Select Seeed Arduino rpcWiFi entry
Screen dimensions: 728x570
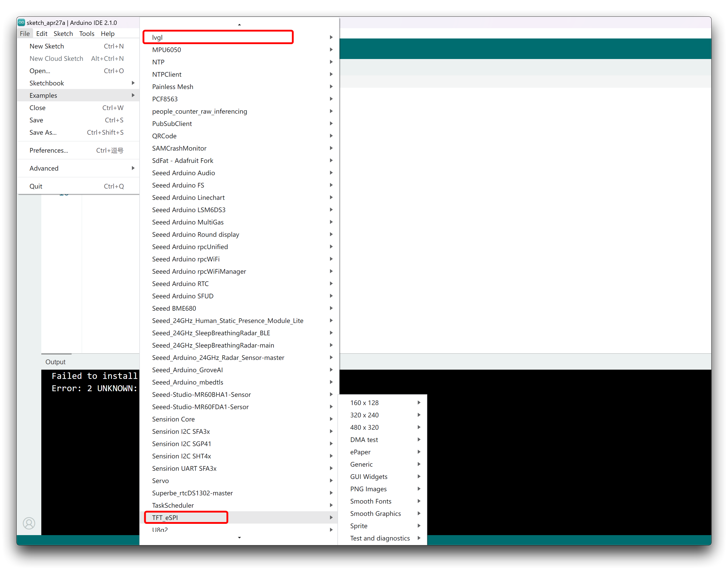click(239, 259)
